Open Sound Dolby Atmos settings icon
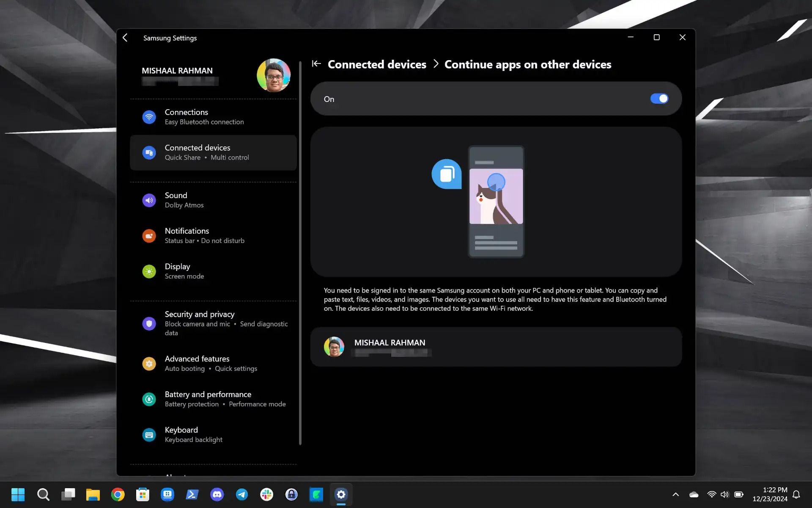 point(148,199)
